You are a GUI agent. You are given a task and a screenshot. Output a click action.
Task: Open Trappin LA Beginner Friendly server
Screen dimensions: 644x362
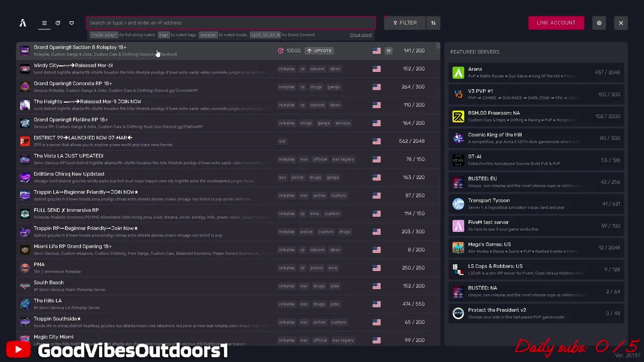[228, 195]
